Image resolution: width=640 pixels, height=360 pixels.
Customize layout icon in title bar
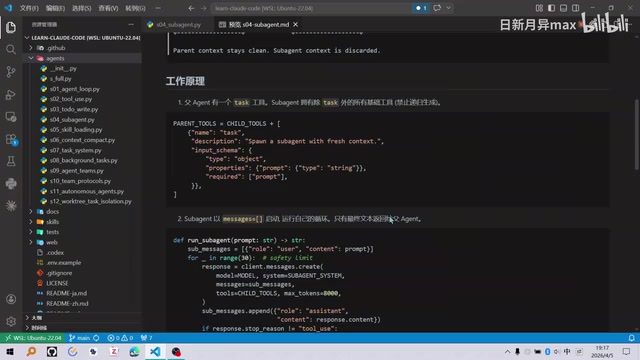[x=539, y=8]
